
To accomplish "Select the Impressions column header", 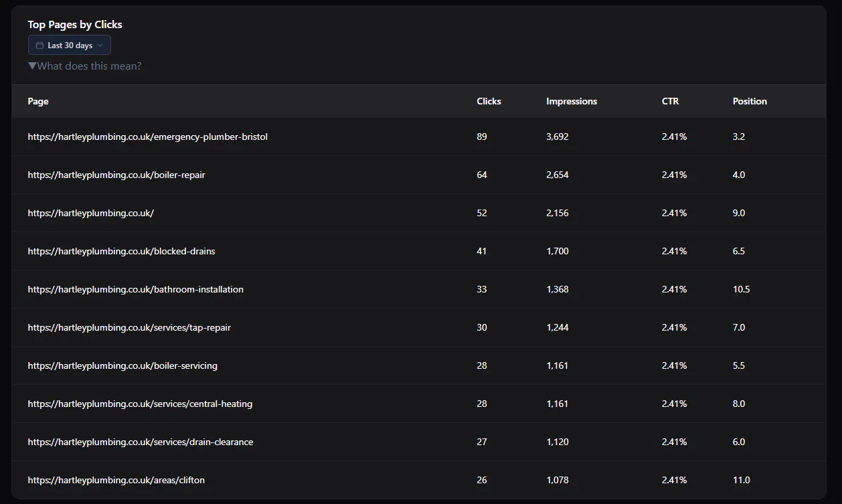I will 572,101.
